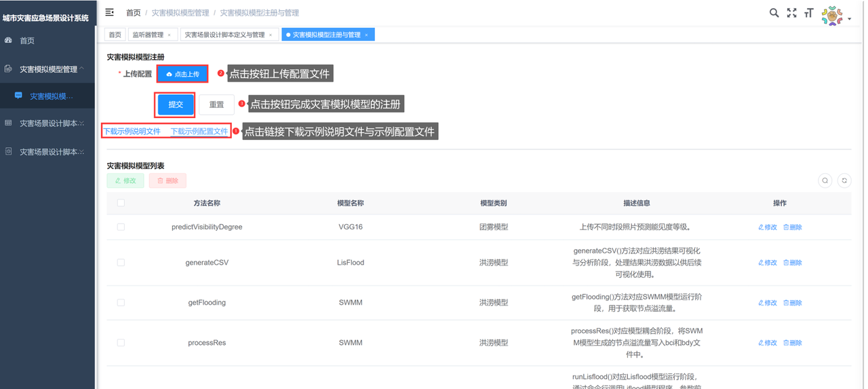Delete the getFlooding row via 删除
Viewport: 868px width, 389px height.
pyautogui.click(x=793, y=303)
